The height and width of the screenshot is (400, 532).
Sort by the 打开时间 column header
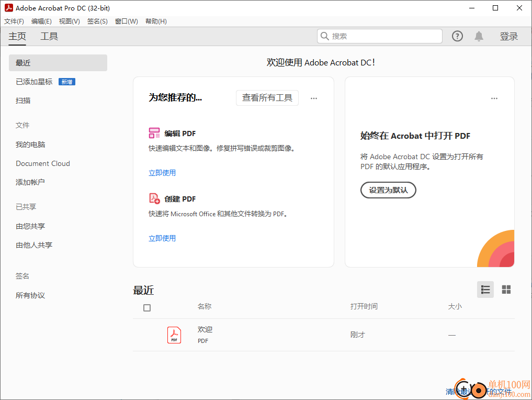pyautogui.click(x=364, y=306)
